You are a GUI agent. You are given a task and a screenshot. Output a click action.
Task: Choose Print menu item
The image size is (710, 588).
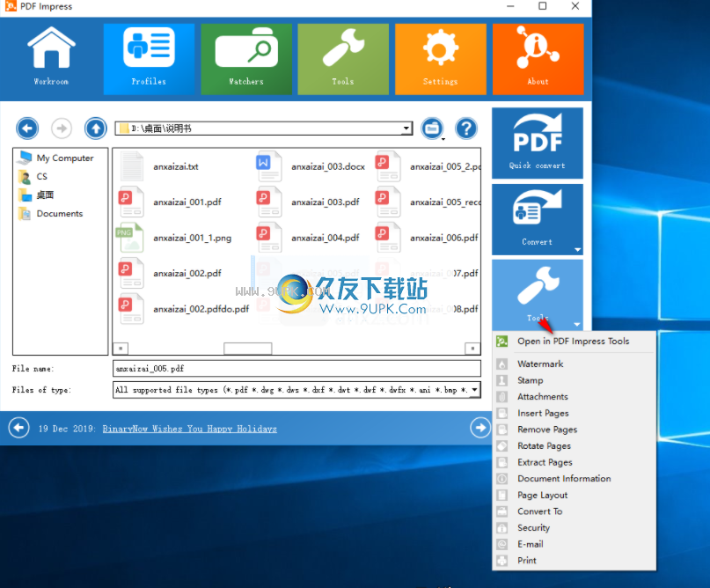pyautogui.click(x=574, y=561)
